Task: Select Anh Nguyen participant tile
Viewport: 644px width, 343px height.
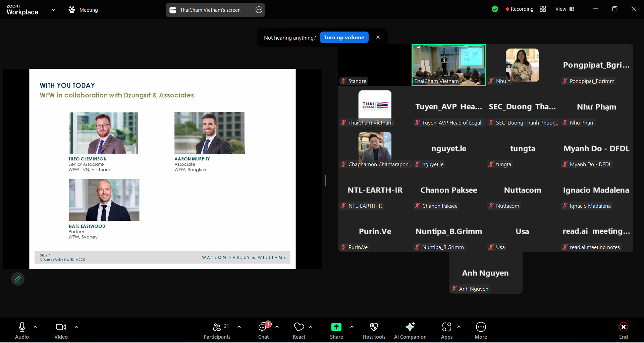Action: (x=486, y=273)
